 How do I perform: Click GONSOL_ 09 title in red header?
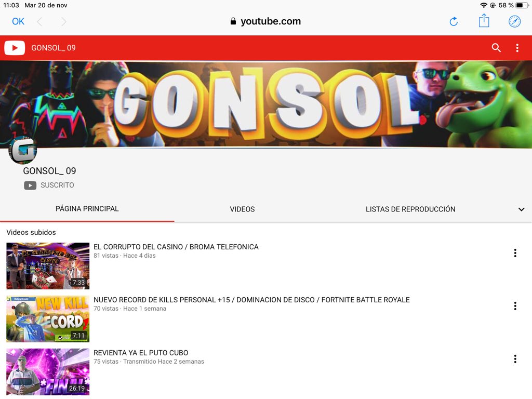(54, 48)
